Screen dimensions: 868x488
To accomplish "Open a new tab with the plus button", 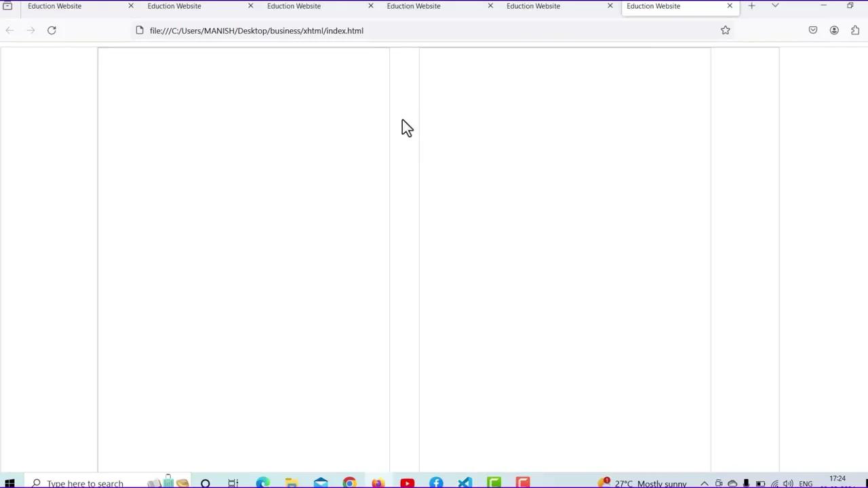I will 751,6.
